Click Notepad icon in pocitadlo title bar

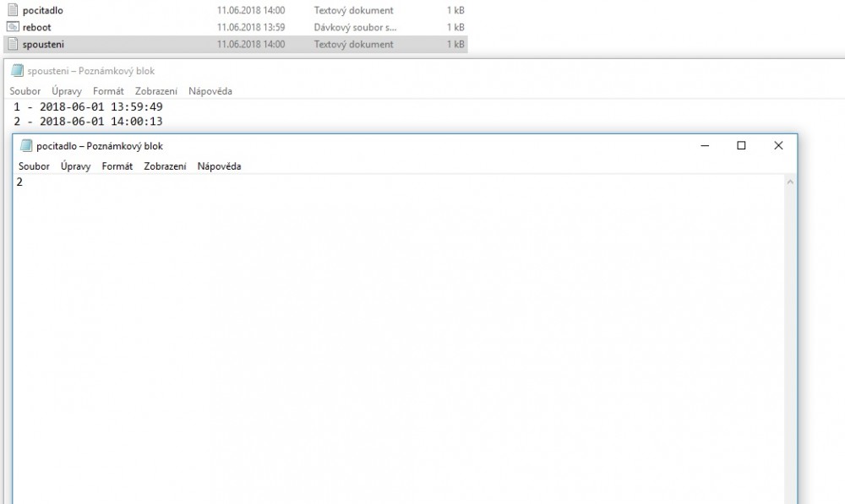click(26, 146)
